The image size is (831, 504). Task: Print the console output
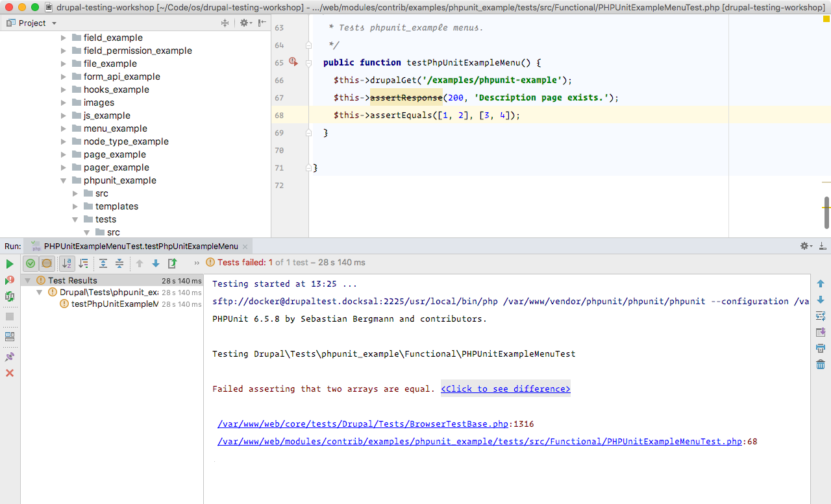tap(821, 348)
